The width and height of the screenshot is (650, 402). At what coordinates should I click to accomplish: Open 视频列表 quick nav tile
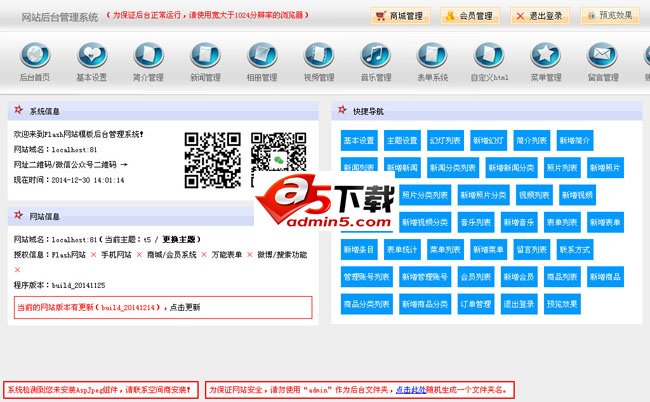click(x=534, y=195)
